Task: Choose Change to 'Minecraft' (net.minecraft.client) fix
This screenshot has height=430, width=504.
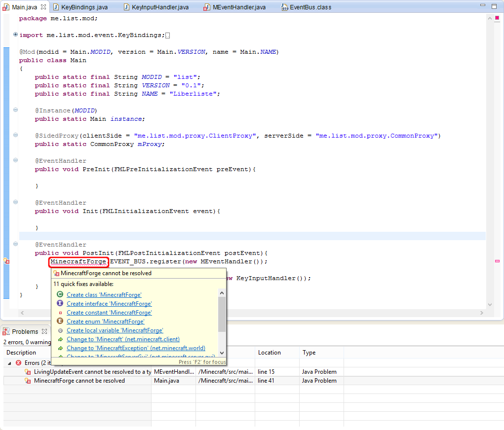Action: (x=123, y=339)
